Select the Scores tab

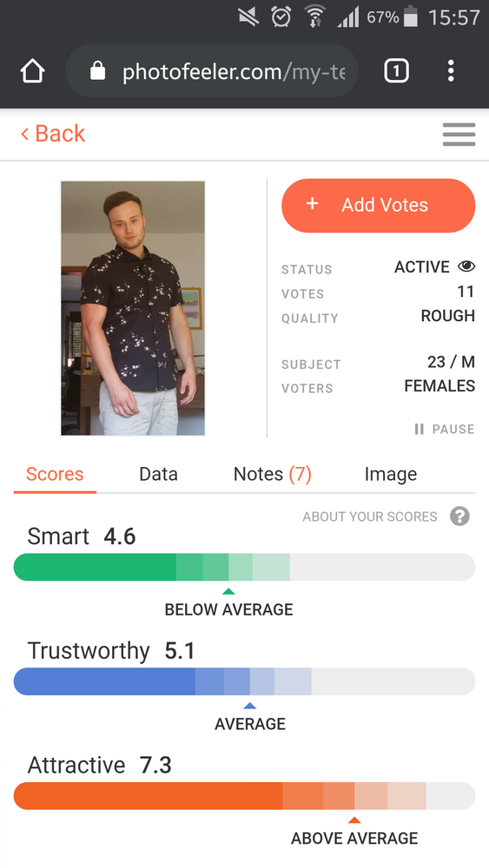click(55, 474)
